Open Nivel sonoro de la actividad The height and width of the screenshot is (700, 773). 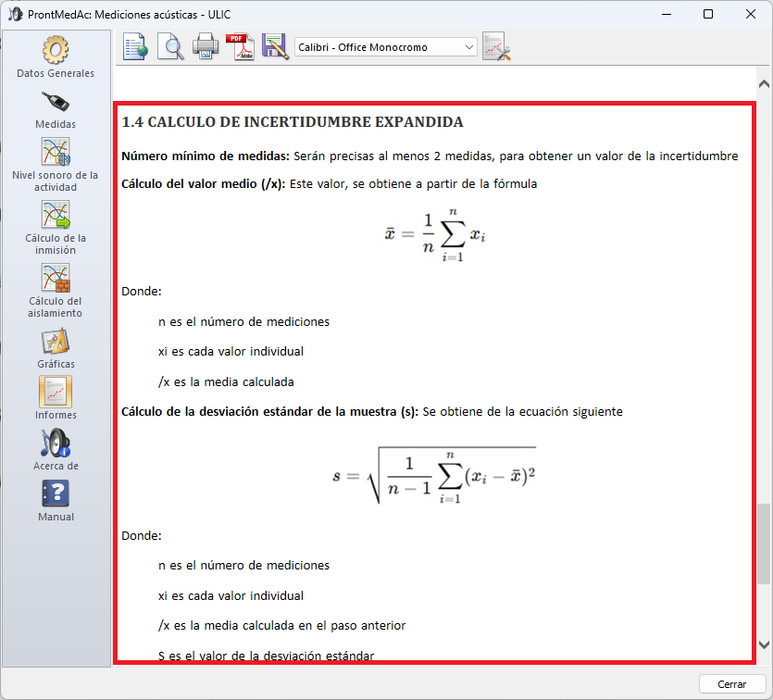[55, 151]
